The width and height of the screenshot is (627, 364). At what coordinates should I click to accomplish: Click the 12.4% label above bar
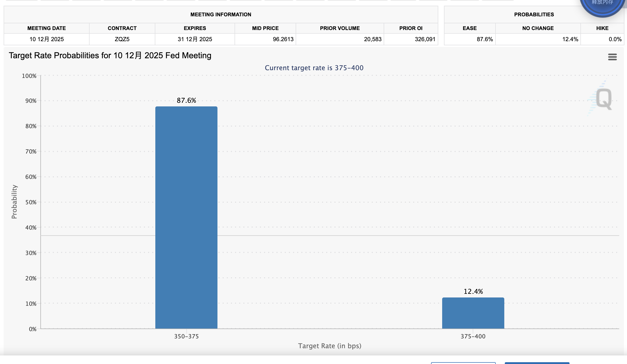point(473,292)
